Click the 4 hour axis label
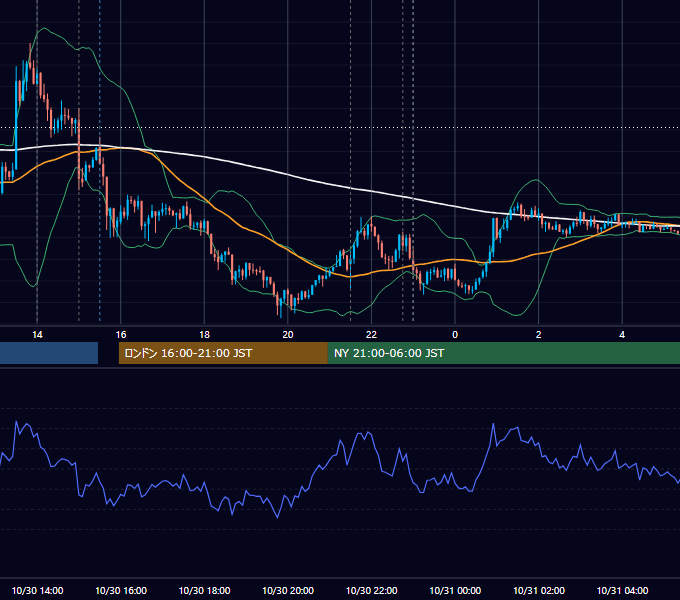680x600 pixels. point(622,335)
